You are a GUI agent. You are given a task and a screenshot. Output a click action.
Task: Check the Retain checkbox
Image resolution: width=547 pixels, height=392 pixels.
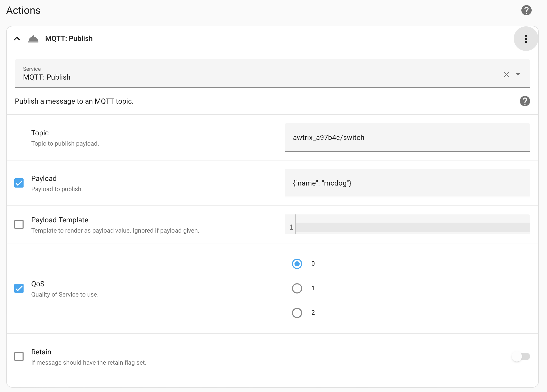[x=19, y=356]
